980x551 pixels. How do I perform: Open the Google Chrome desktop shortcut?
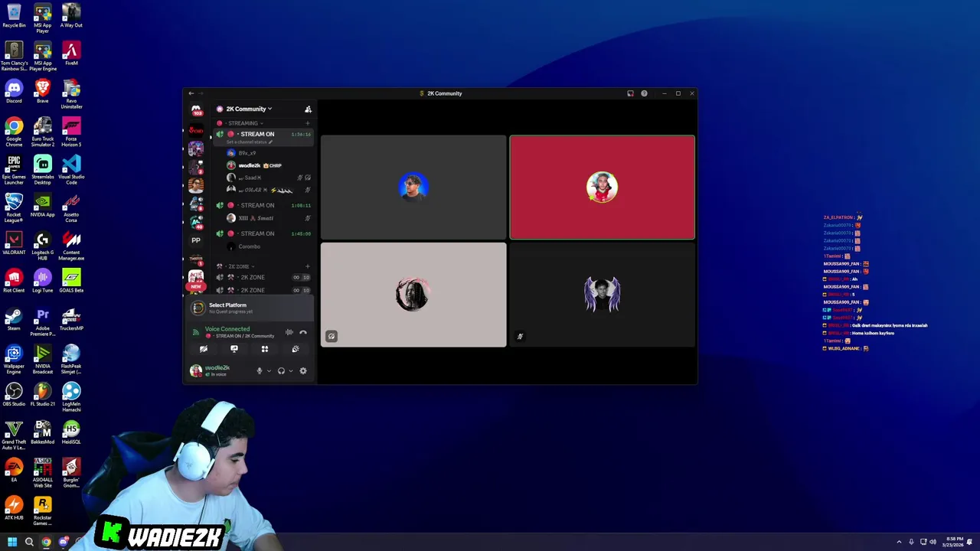[14, 132]
